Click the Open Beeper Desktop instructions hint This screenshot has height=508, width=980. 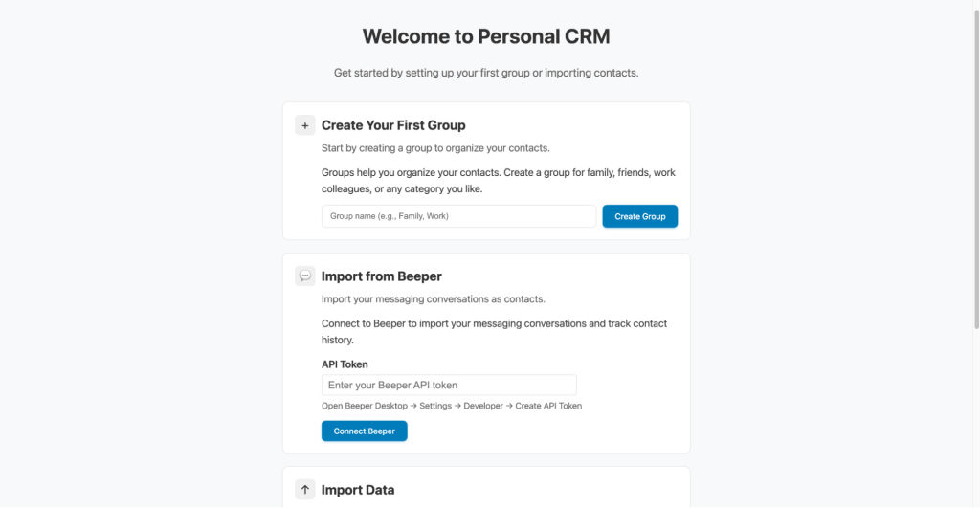coord(452,406)
